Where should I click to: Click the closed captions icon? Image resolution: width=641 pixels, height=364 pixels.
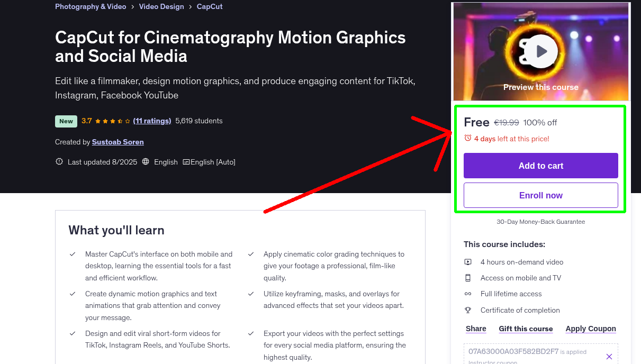(x=186, y=162)
